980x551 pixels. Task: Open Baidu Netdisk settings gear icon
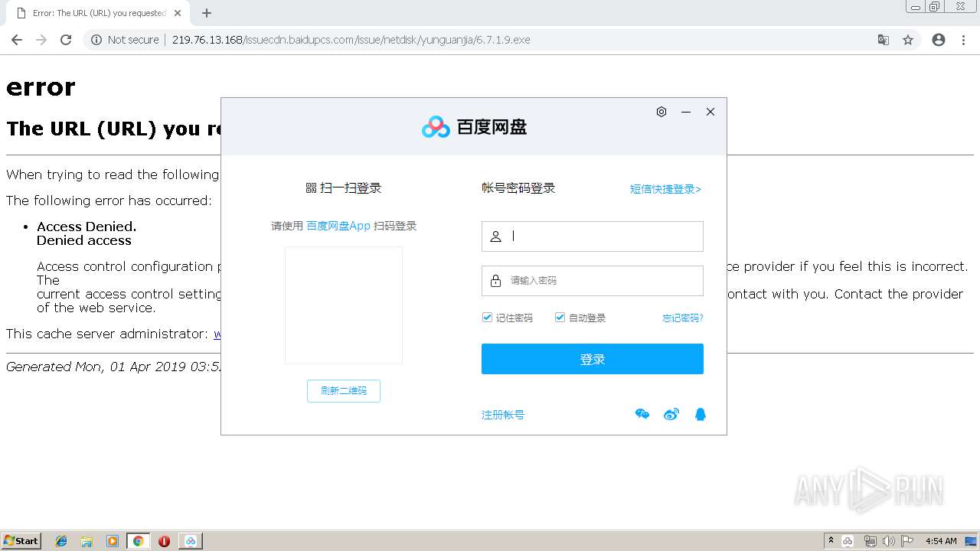coord(661,112)
